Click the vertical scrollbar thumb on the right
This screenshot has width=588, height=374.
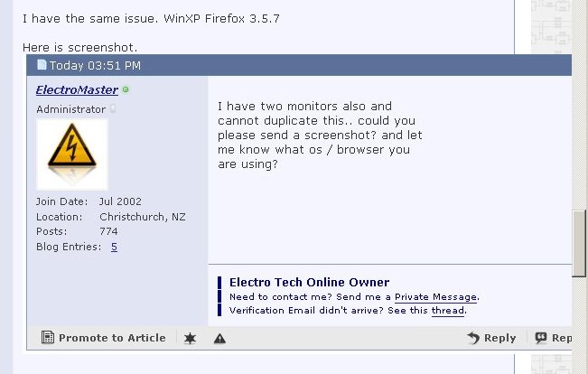(579, 243)
